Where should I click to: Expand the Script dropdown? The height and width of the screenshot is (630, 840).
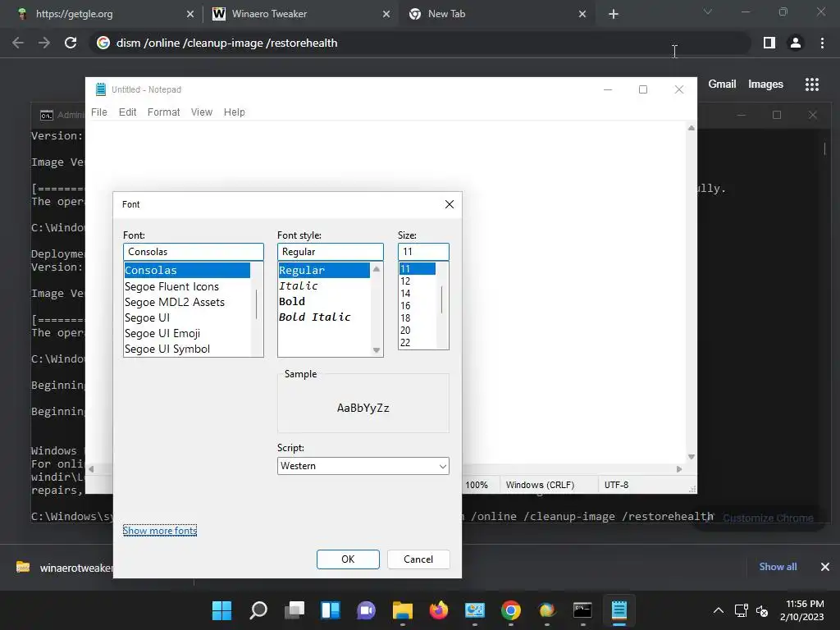pyautogui.click(x=442, y=466)
